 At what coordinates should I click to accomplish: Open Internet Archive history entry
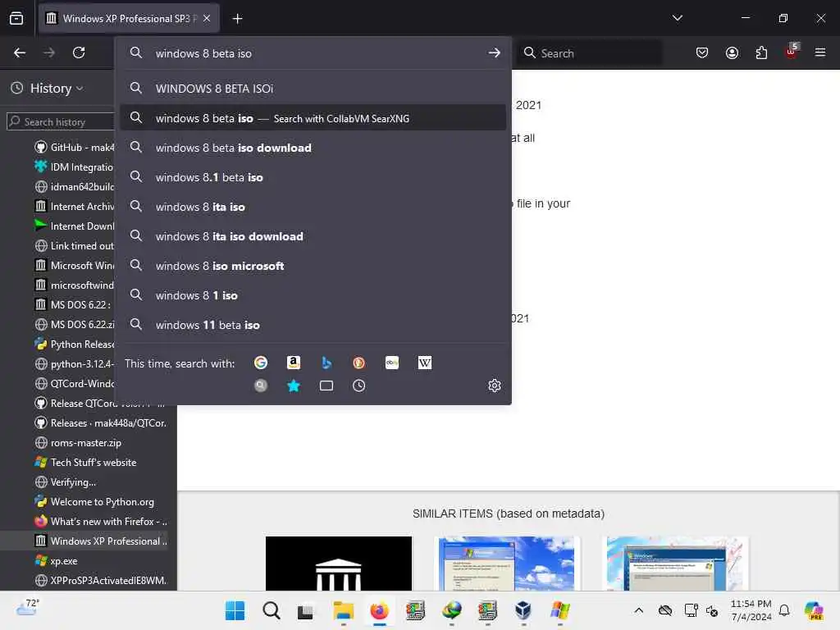pos(75,206)
